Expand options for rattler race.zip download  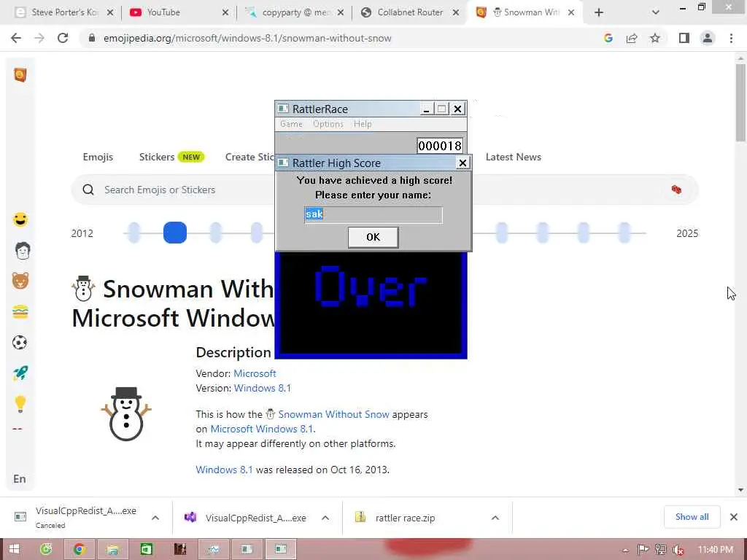(x=495, y=518)
